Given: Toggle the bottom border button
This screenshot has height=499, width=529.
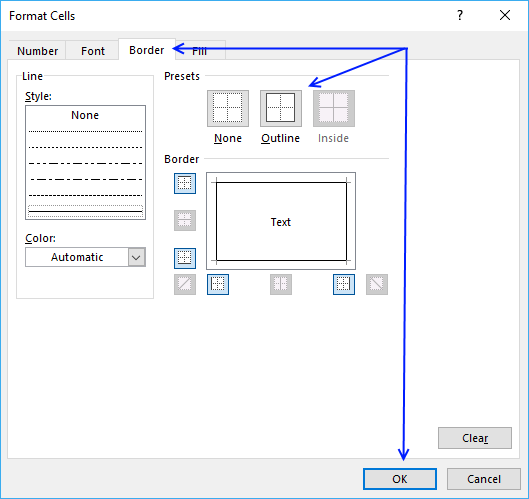Looking at the screenshot, I should pos(185,258).
